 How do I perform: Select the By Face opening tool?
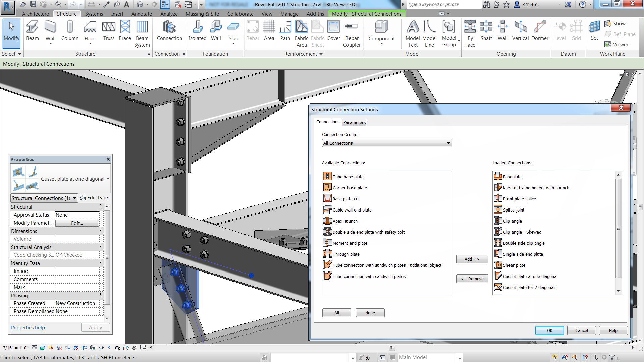[470, 34]
